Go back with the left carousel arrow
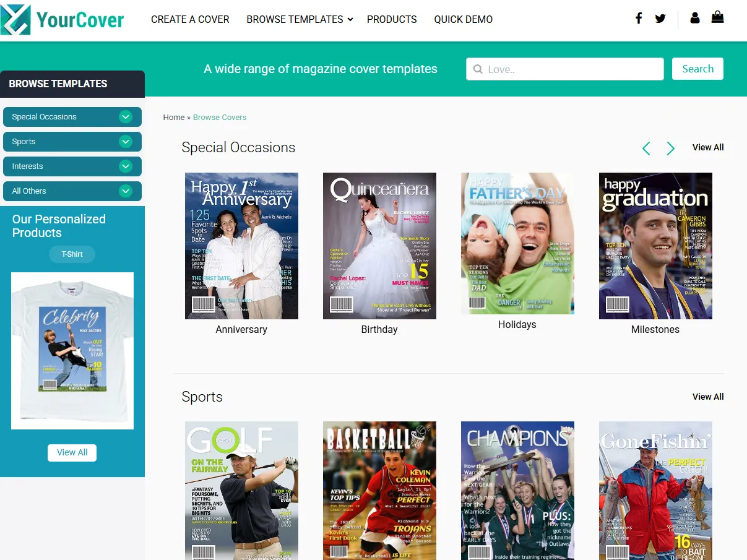This screenshot has width=747, height=560. point(646,149)
